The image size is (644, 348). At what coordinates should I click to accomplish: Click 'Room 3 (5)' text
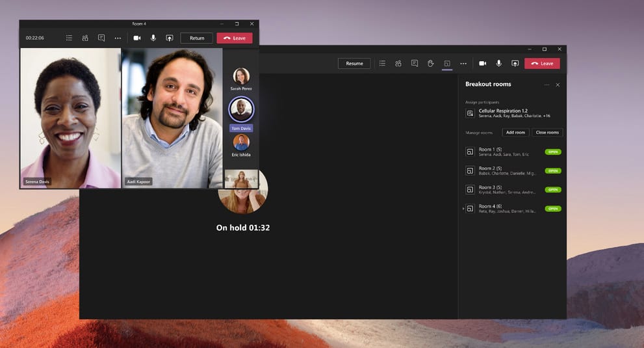490,187
